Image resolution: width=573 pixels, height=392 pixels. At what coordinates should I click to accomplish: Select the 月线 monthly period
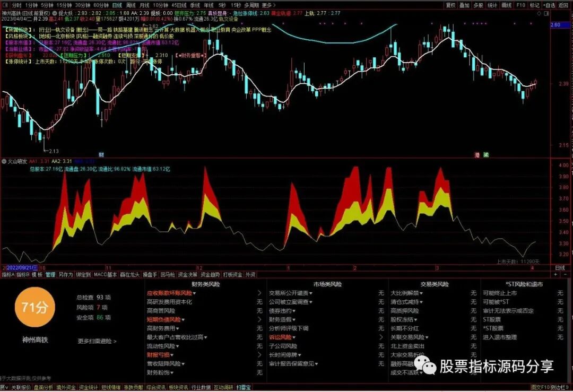click(x=145, y=5)
